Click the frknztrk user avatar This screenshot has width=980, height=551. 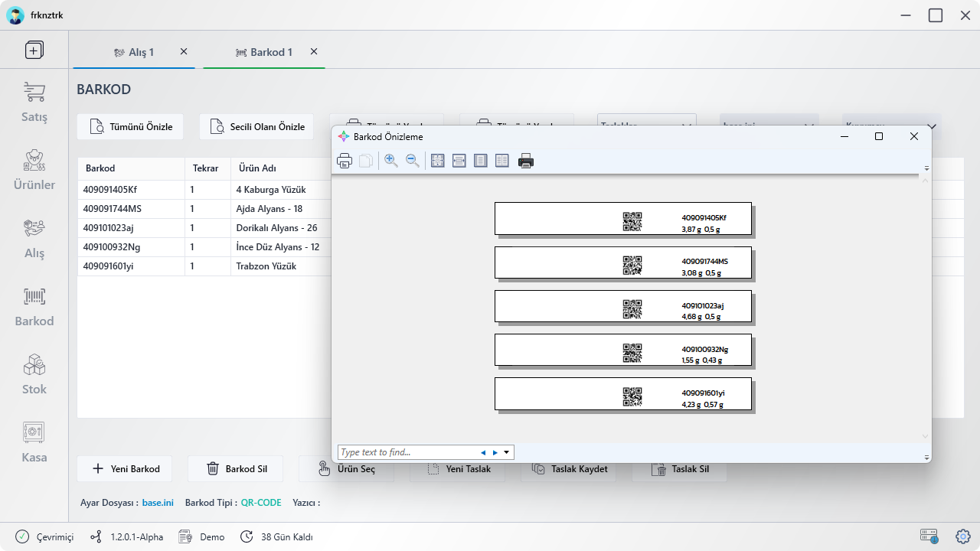coord(15,15)
